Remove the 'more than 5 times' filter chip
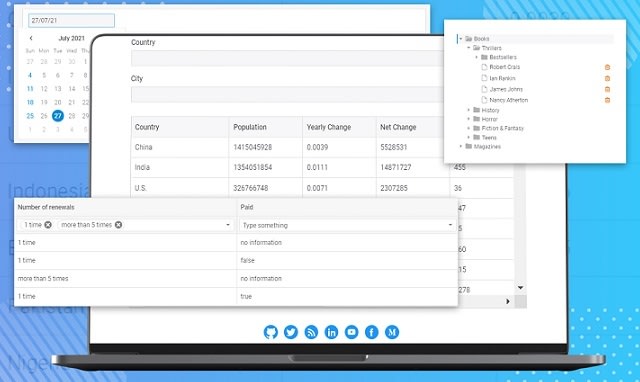Image resolution: width=640 pixels, height=382 pixels. pyautogui.click(x=118, y=225)
